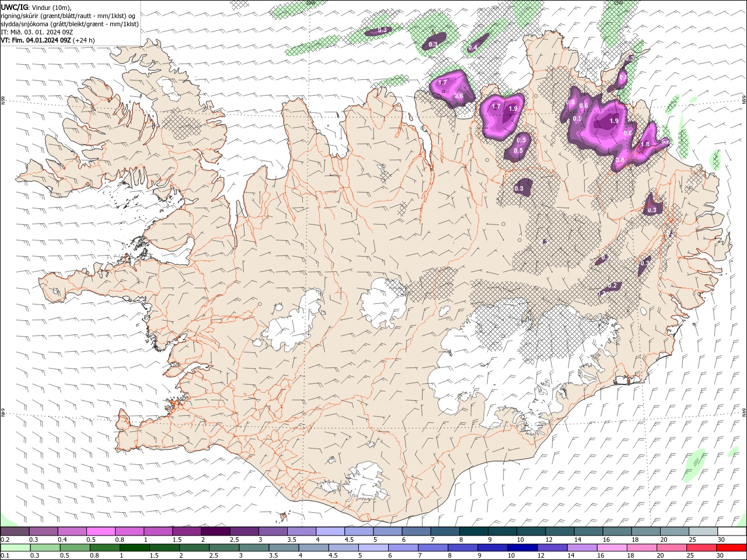Image resolution: width=747 pixels, height=560 pixels.
Task: Pick the palest green swatch right of the 0.1 label
Action: coord(15,548)
